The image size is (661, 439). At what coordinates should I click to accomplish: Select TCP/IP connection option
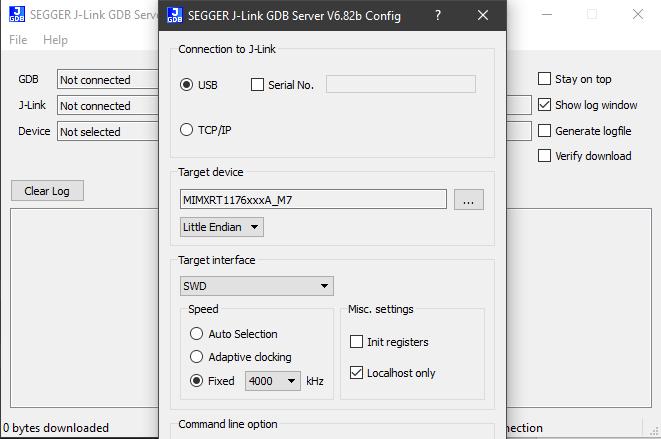point(186,130)
